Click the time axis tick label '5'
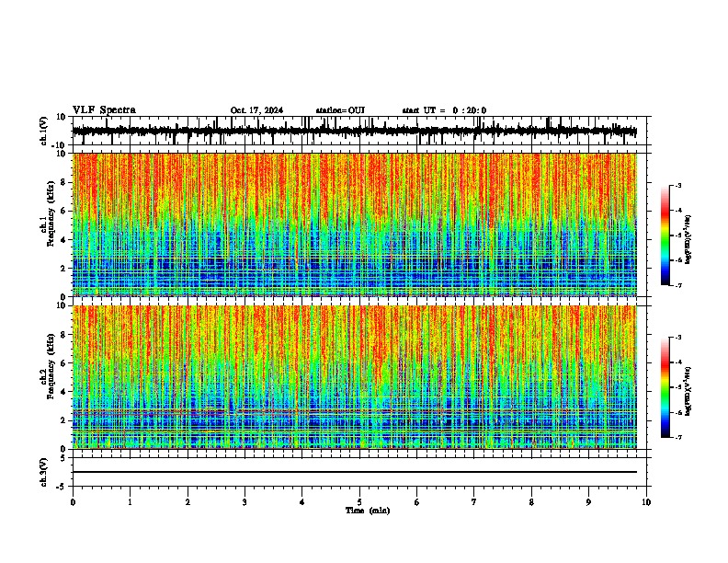 (359, 502)
